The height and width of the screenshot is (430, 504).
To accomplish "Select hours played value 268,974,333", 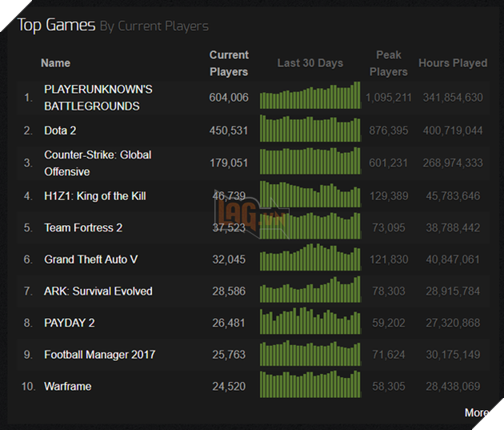I will coord(453,163).
